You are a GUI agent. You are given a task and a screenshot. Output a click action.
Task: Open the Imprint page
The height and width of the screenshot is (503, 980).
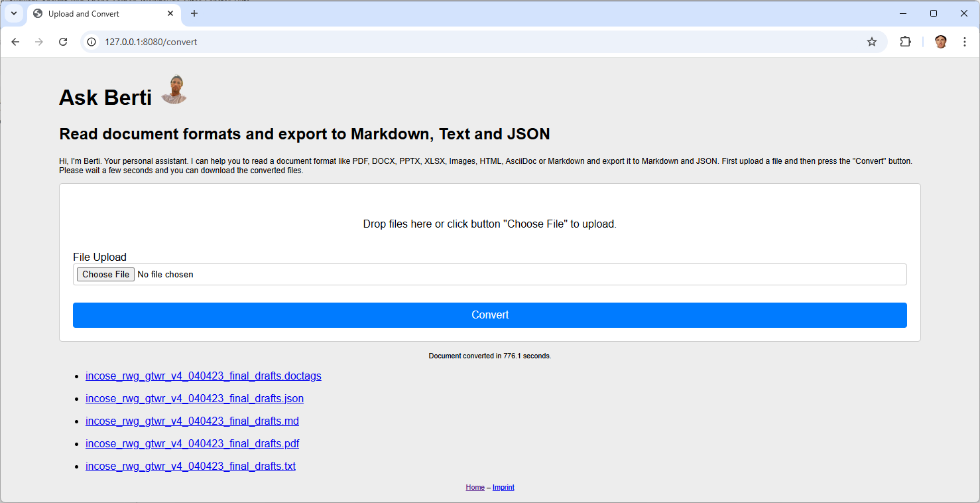[503, 487]
